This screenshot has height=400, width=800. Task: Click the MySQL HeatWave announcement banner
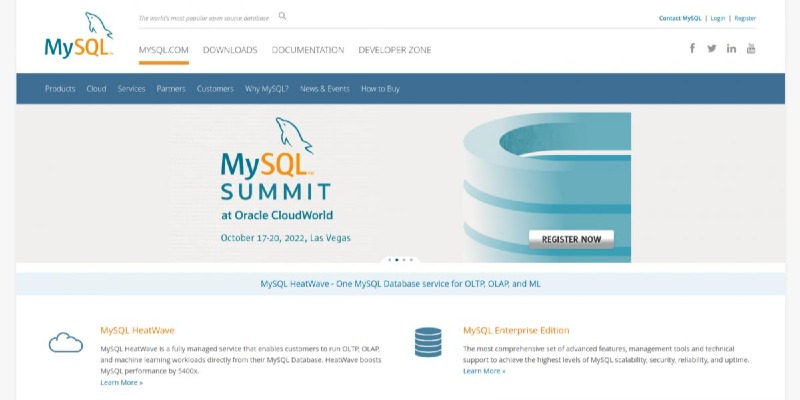click(400, 284)
